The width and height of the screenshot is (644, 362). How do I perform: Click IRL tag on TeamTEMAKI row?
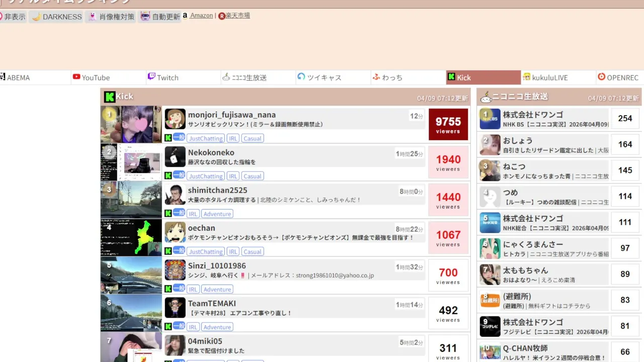[193, 327]
